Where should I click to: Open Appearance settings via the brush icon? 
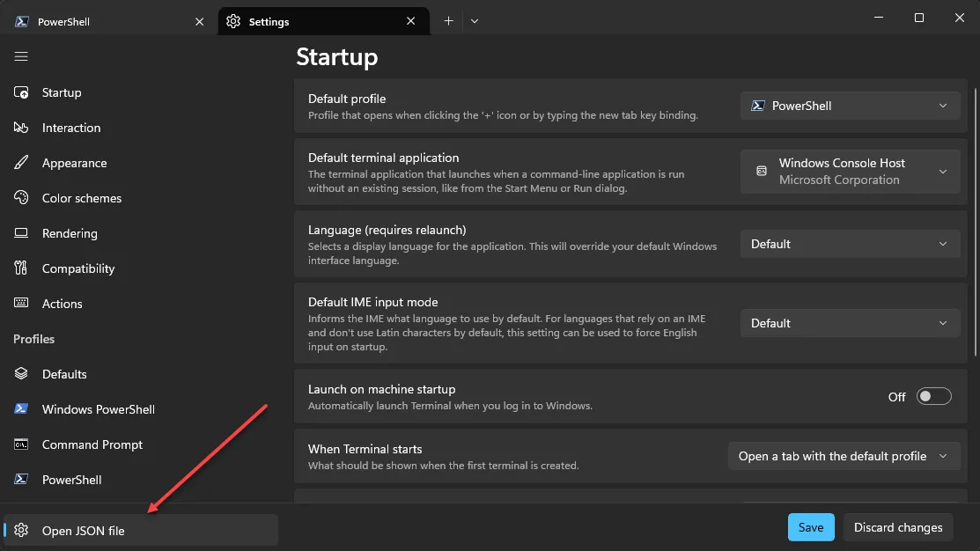21,163
